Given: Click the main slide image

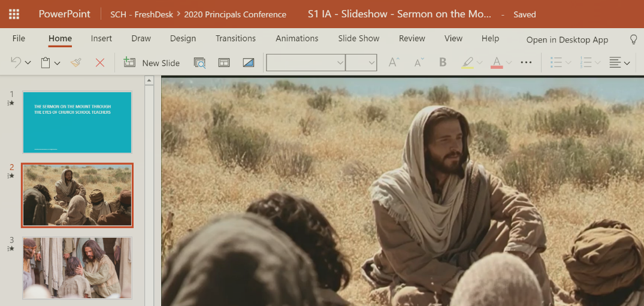Looking at the screenshot, I should click(x=403, y=192).
